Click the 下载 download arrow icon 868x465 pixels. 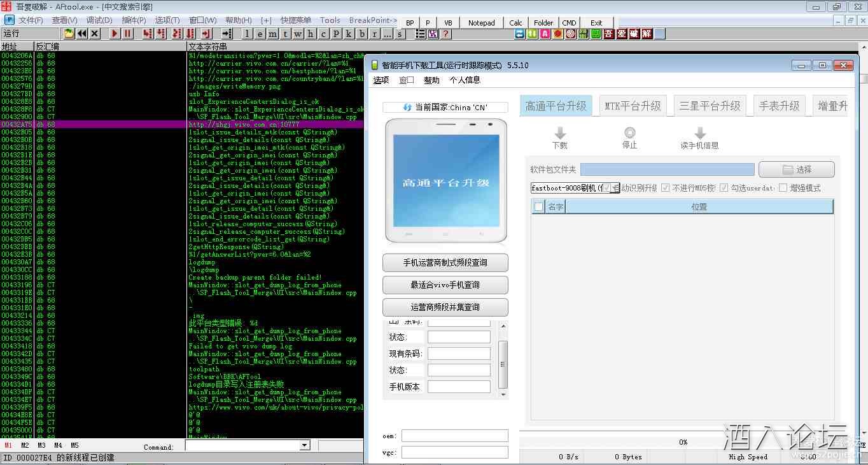[560, 133]
